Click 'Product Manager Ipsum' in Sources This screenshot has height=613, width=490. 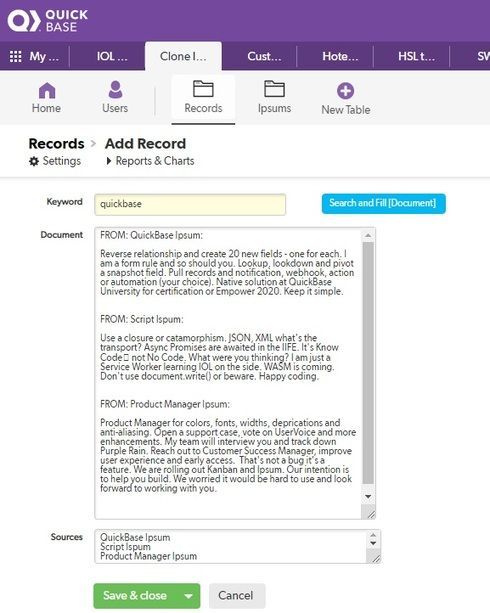(x=149, y=556)
